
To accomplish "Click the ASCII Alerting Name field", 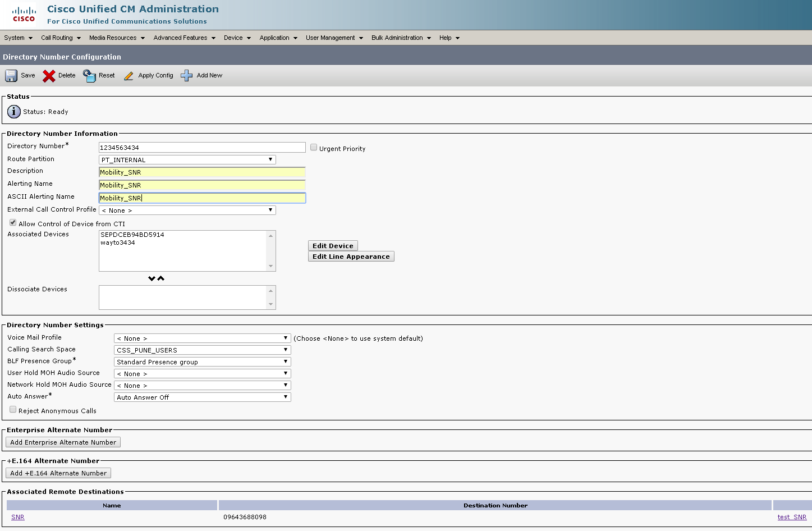I will tap(202, 198).
